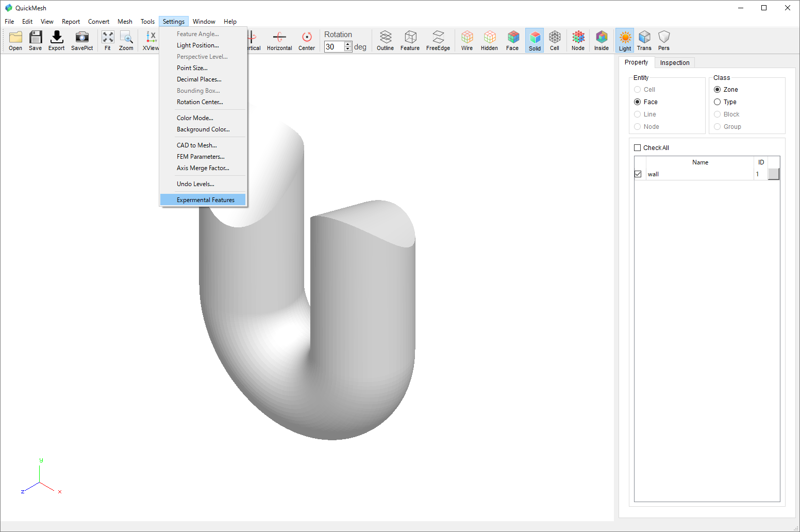
Task: Enable Feature edge display
Action: [x=410, y=40]
